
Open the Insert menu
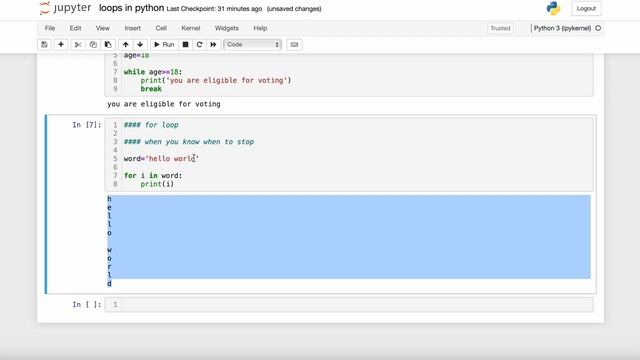coord(133,28)
